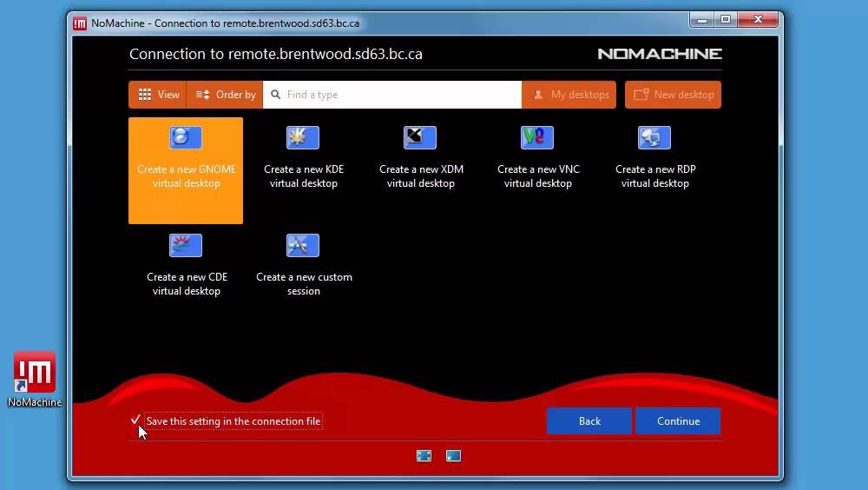This screenshot has height=490, width=868.
Task: Click the fullscreen icon at the bottom
Action: click(424, 455)
